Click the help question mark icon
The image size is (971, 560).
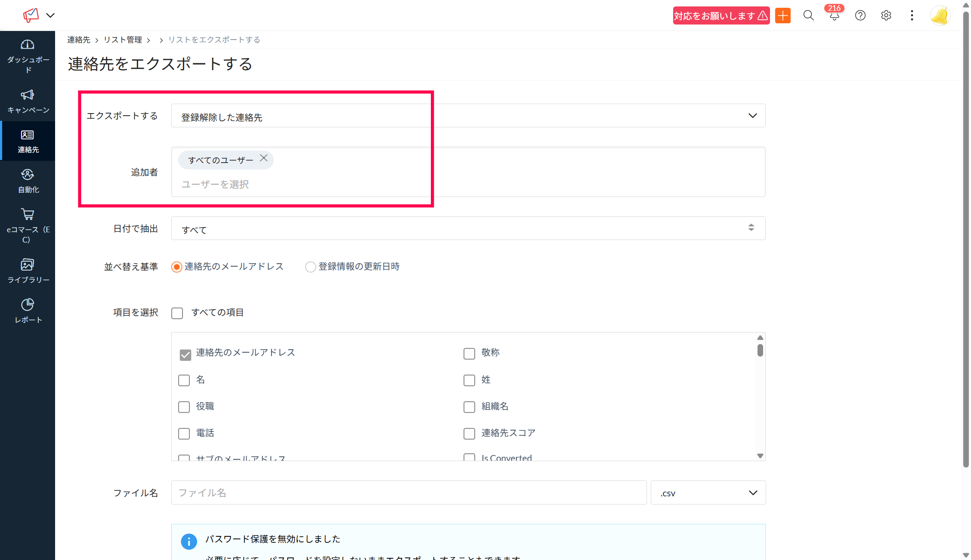pos(860,16)
